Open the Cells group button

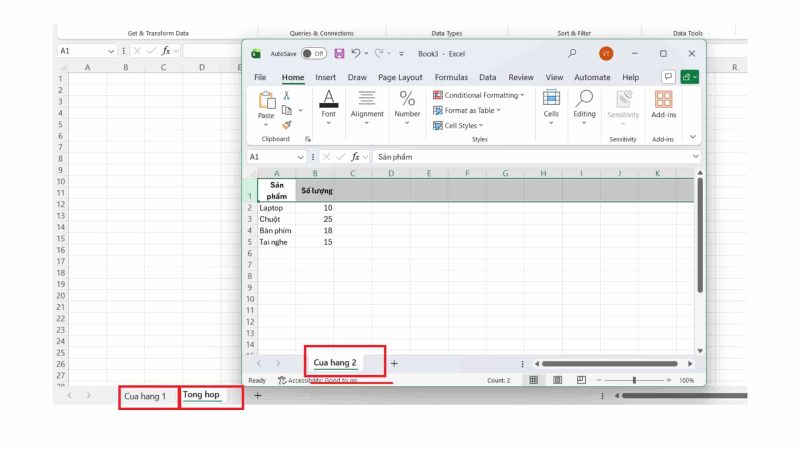[x=551, y=107]
